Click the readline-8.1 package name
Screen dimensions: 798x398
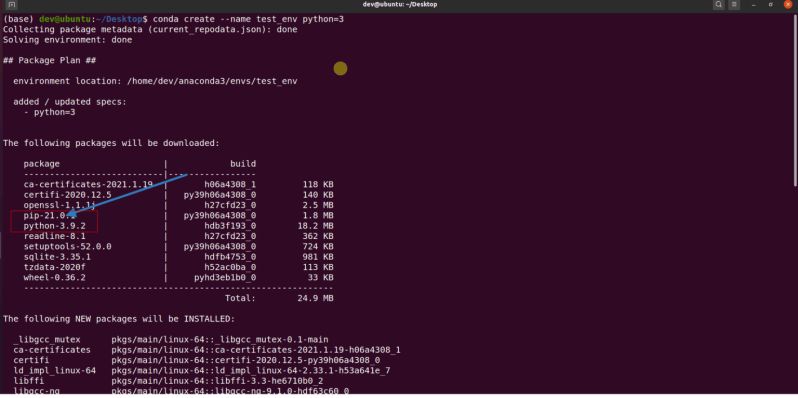click(54, 236)
